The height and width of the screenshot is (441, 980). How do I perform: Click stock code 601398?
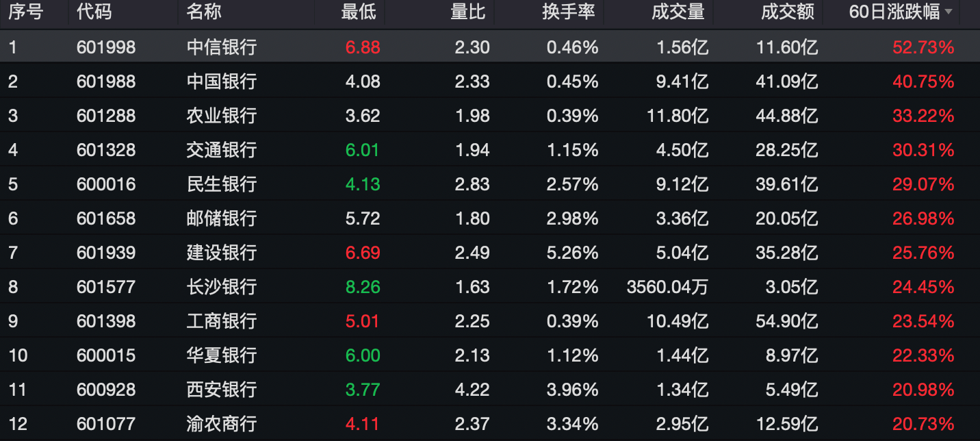click(106, 320)
